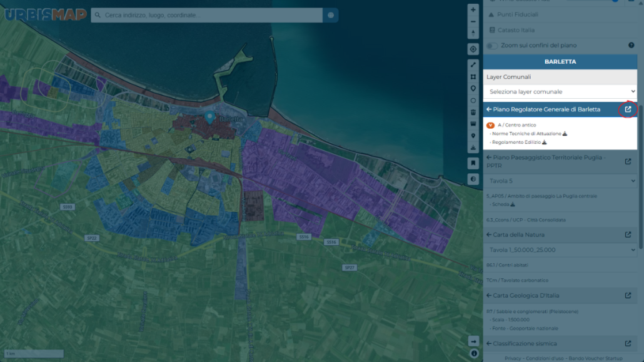Open Carta Geologica D'Italia external link icon
644x362 pixels.
pos(628,296)
